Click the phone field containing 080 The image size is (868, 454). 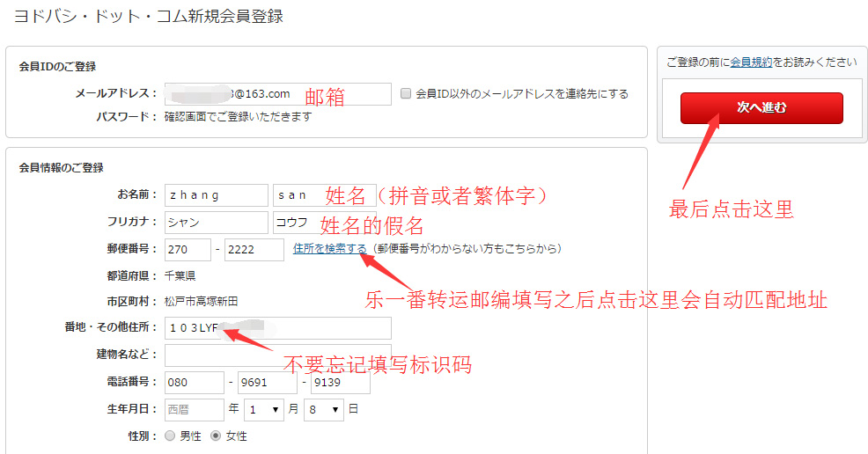pos(195,383)
